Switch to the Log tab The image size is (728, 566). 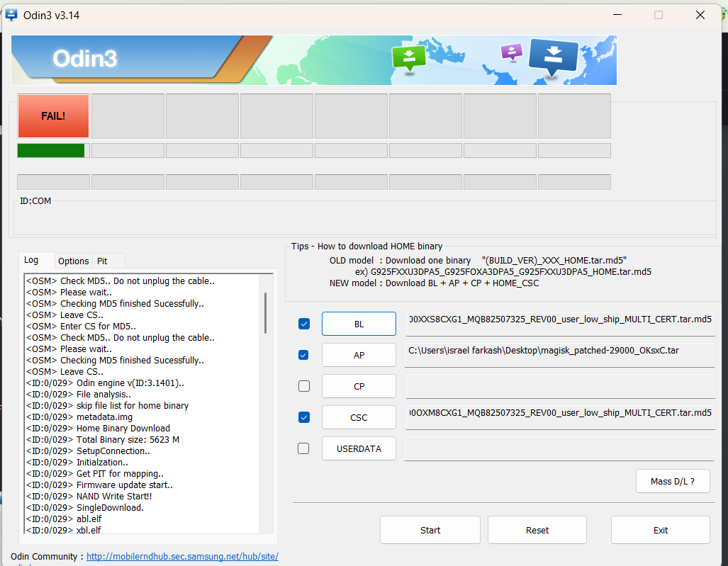pos(31,260)
